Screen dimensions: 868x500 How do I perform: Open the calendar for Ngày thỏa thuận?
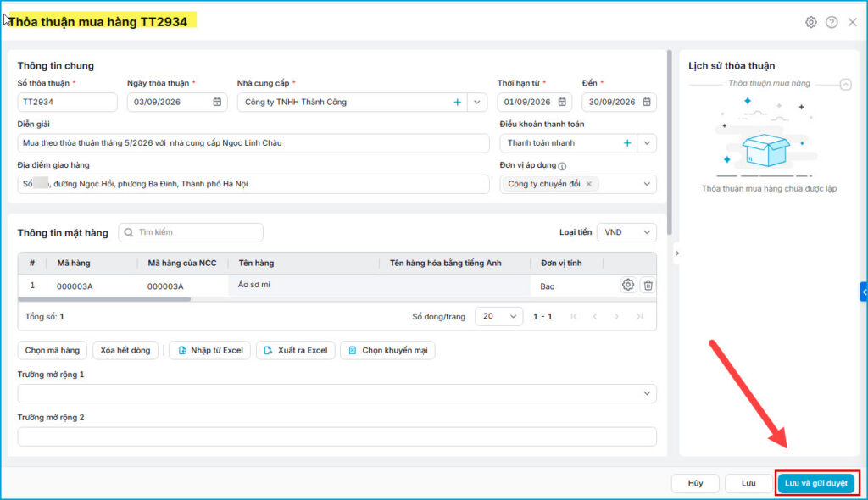coord(217,102)
